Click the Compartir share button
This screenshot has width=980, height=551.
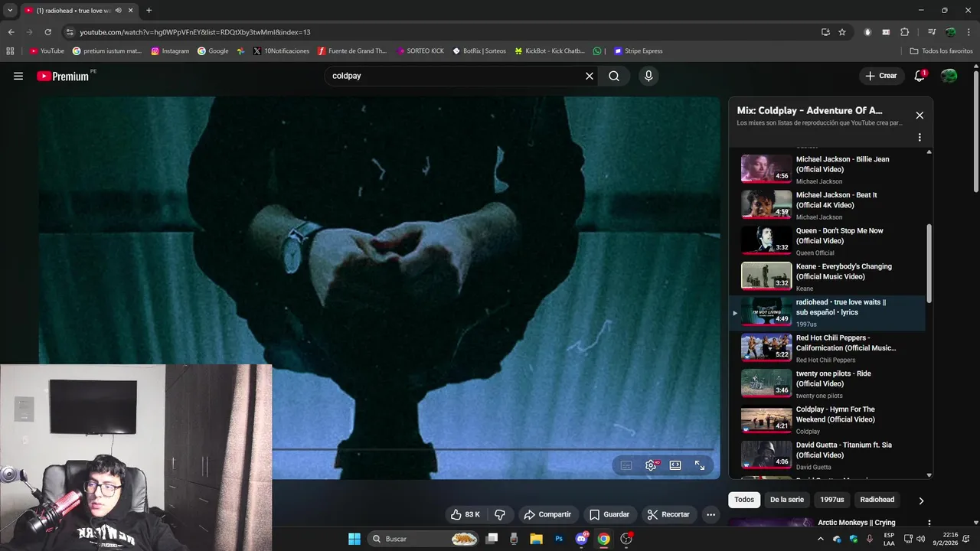point(547,514)
